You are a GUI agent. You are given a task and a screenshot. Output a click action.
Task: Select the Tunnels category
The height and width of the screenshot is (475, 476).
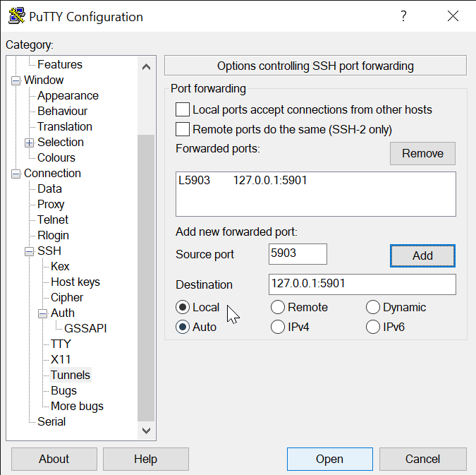pyautogui.click(x=70, y=375)
